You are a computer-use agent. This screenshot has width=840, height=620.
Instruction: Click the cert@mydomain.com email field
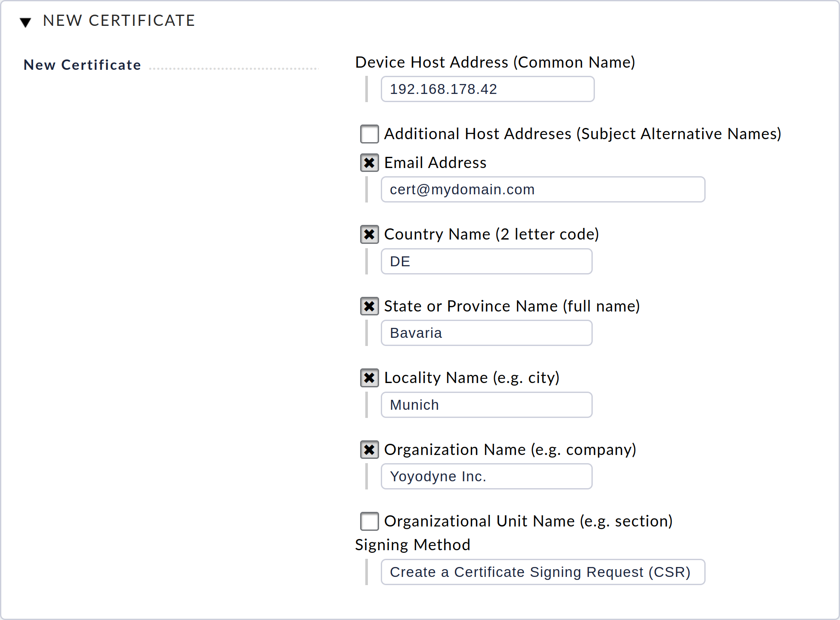(x=543, y=190)
